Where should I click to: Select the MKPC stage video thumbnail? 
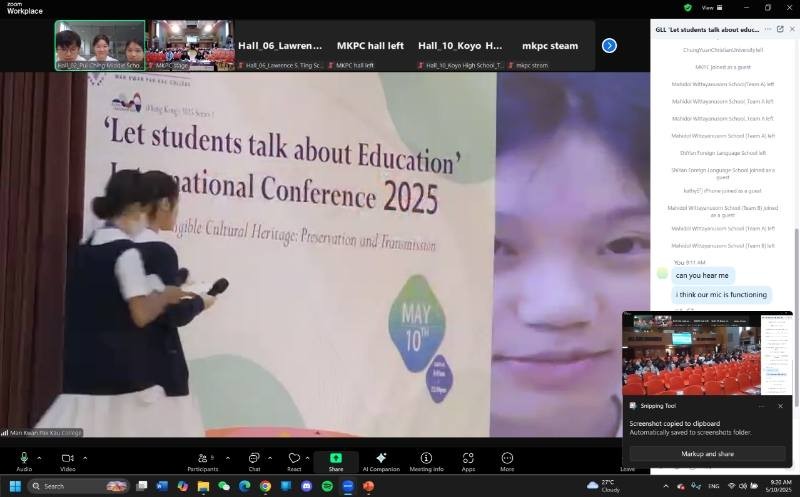coord(190,45)
